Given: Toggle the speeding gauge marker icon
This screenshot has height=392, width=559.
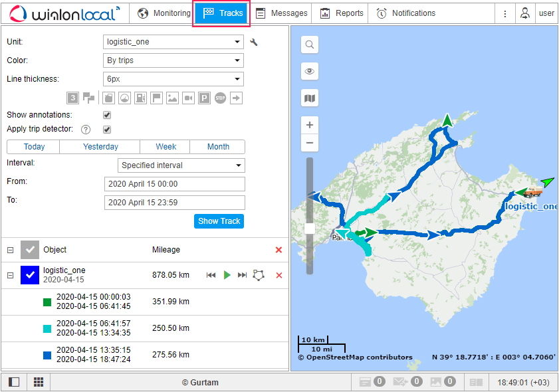Looking at the screenshot, I should coord(124,98).
